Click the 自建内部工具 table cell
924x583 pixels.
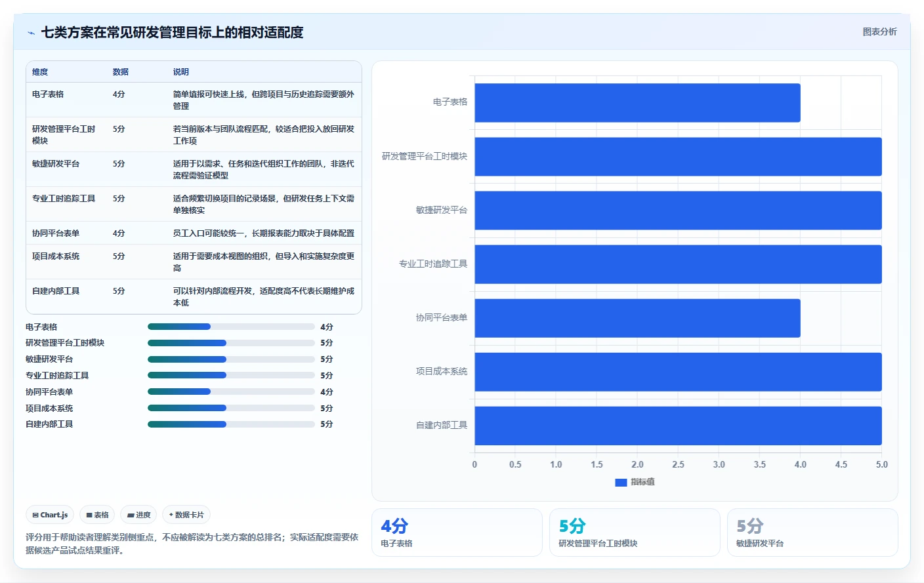tap(56, 291)
